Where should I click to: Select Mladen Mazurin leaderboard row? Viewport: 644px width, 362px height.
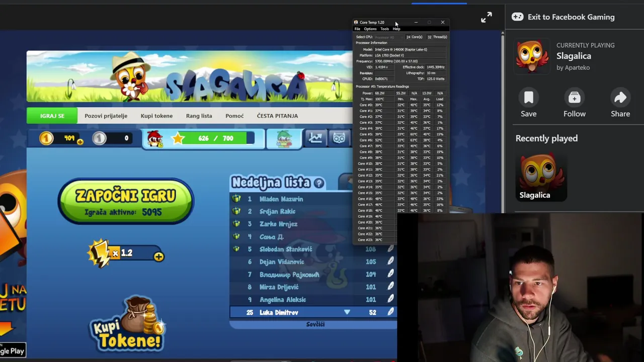(x=292, y=199)
